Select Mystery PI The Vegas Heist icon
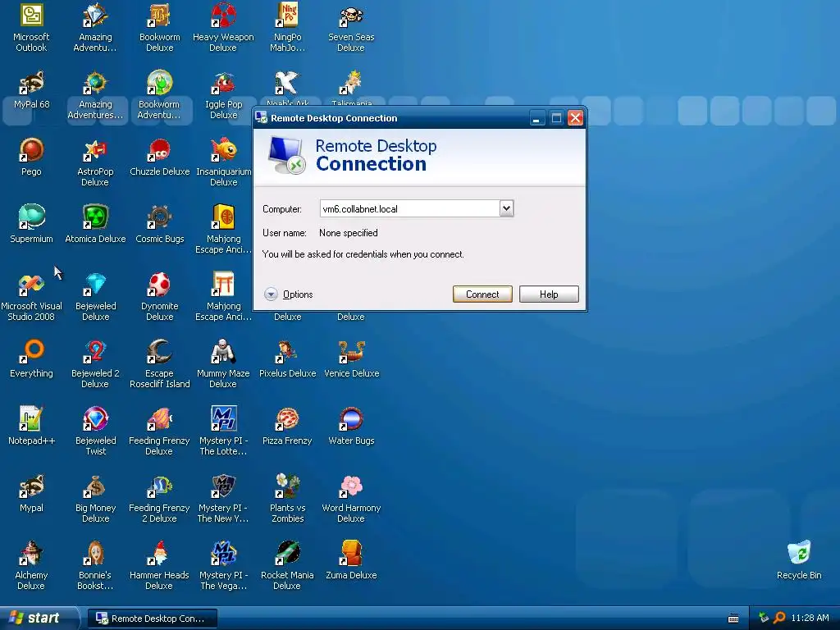 (223, 566)
